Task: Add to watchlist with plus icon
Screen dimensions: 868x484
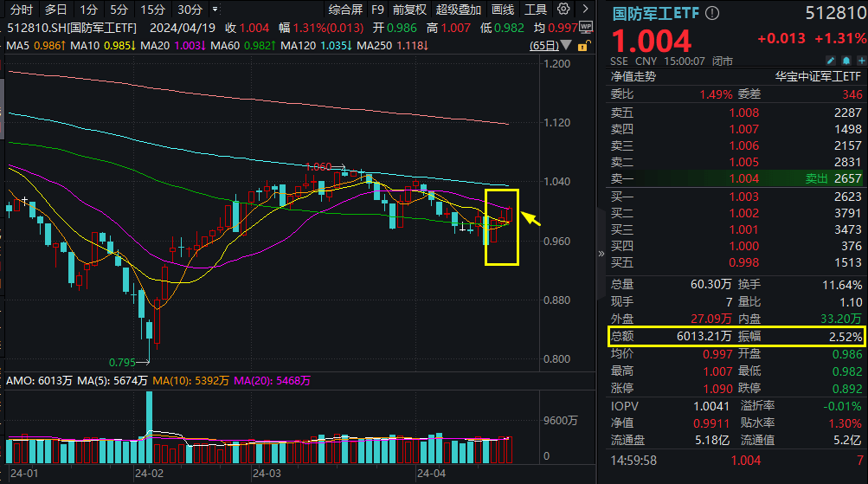Action: (861, 61)
